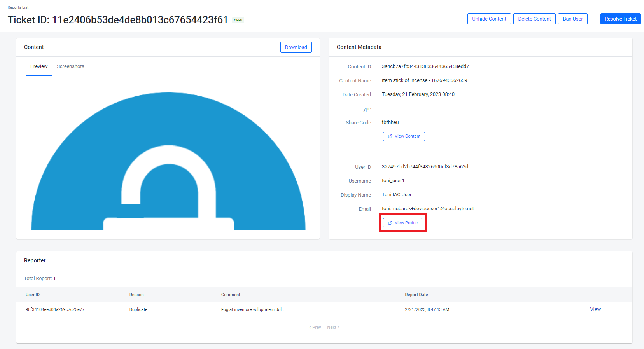Open the user's View Profile link
Screen dimensions: 644x349
[x=402, y=223]
